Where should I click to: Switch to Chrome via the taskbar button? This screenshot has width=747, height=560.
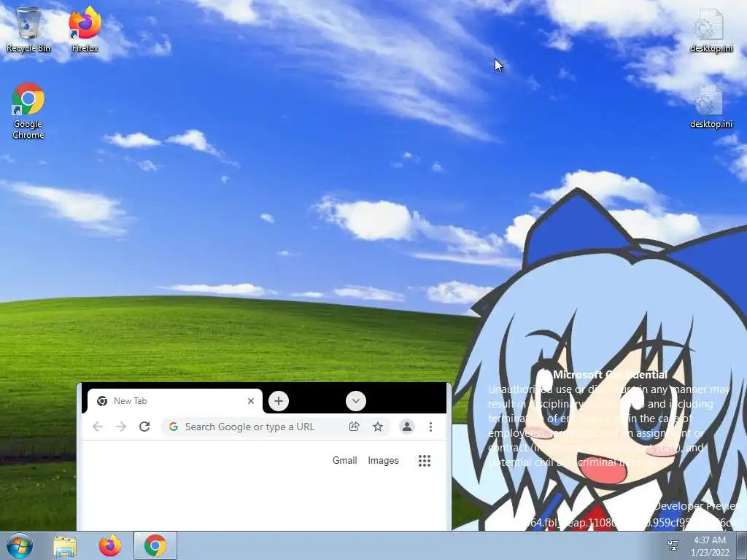click(x=155, y=545)
